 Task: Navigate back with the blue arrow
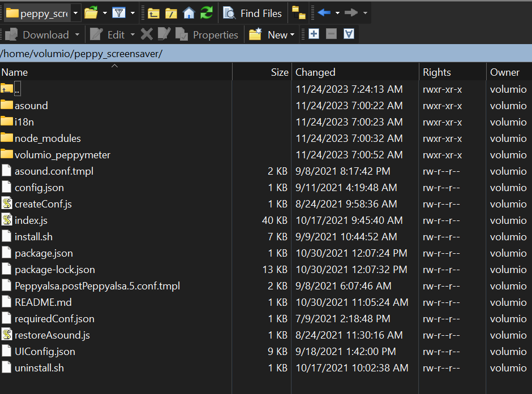point(324,13)
